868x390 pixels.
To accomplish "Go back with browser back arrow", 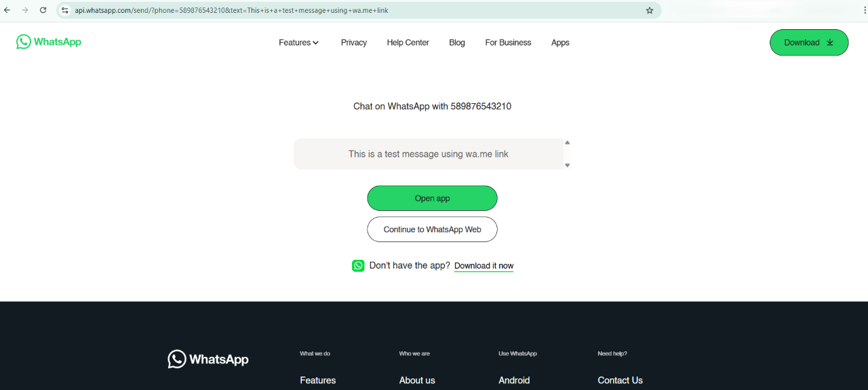I will pos(7,10).
